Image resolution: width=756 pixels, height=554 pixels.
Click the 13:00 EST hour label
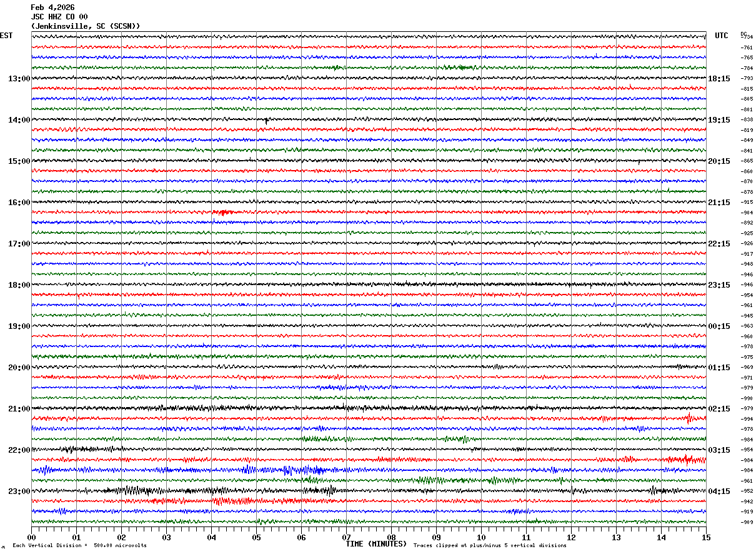point(19,79)
